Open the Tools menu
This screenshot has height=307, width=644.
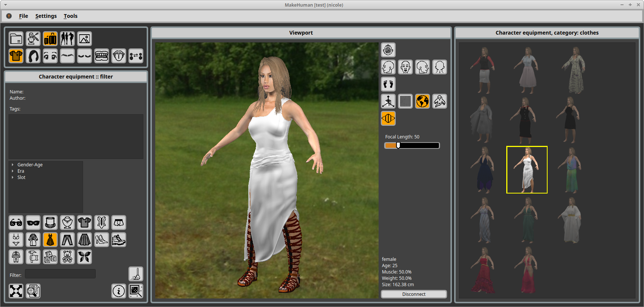(70, 16)
